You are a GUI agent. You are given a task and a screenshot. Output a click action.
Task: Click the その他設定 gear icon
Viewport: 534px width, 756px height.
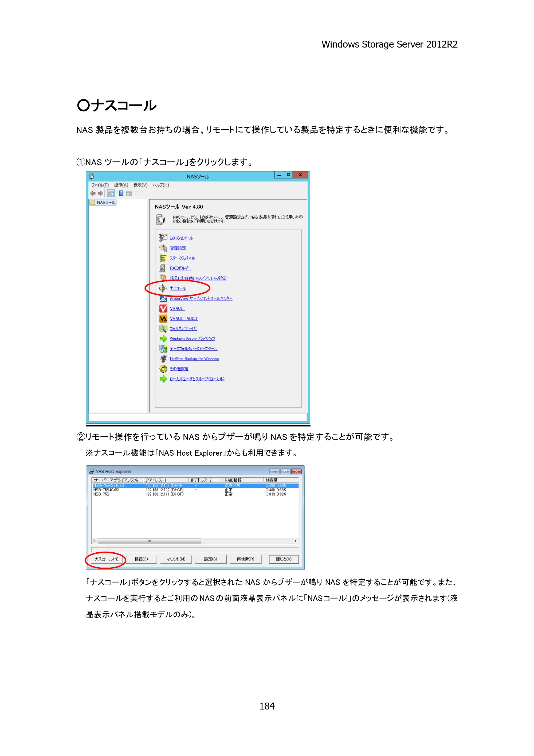pos(163,369)
